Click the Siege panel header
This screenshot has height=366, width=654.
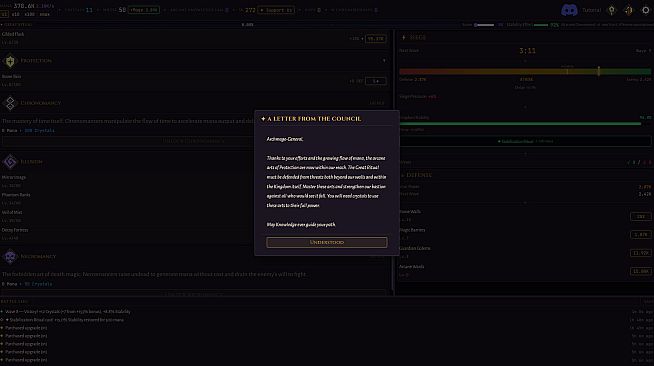pos(418,38)
